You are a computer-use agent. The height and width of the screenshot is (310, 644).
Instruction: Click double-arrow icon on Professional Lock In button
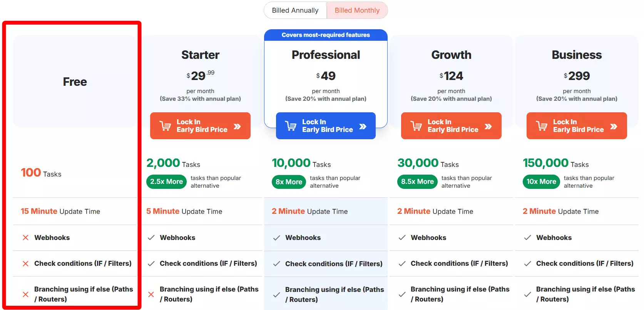pos(363,126)
